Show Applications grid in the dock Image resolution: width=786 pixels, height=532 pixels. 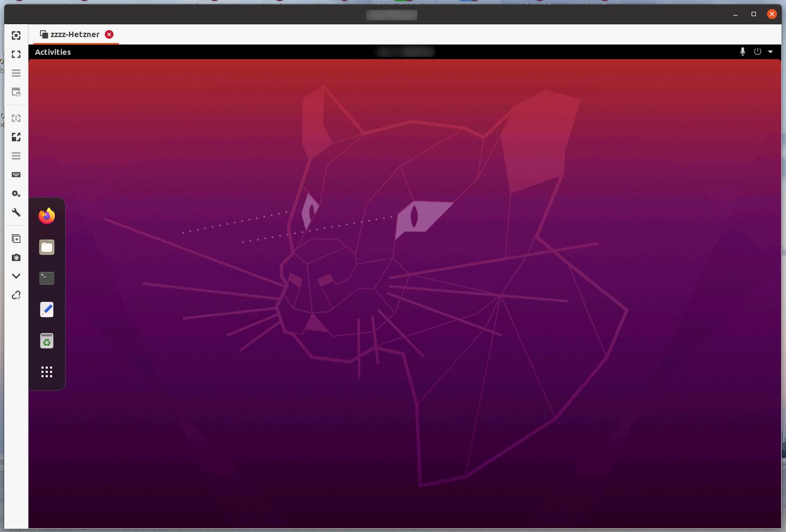(x=47, y=372)
